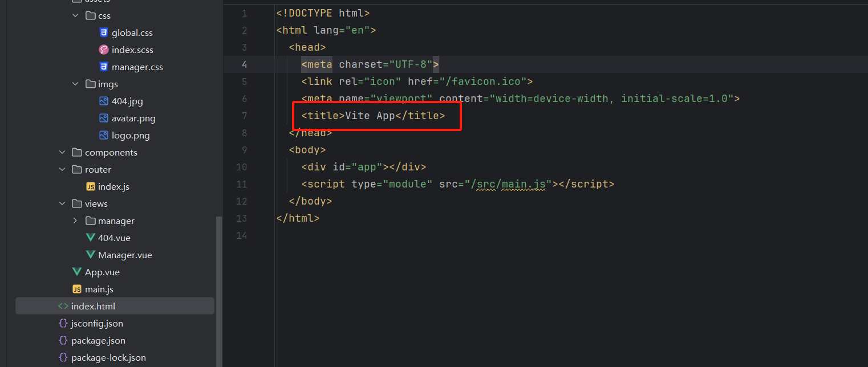This screenshot has width=868, height=367.
Task: Click the image icon beside 404.jpg
Action: click(103, 101)
